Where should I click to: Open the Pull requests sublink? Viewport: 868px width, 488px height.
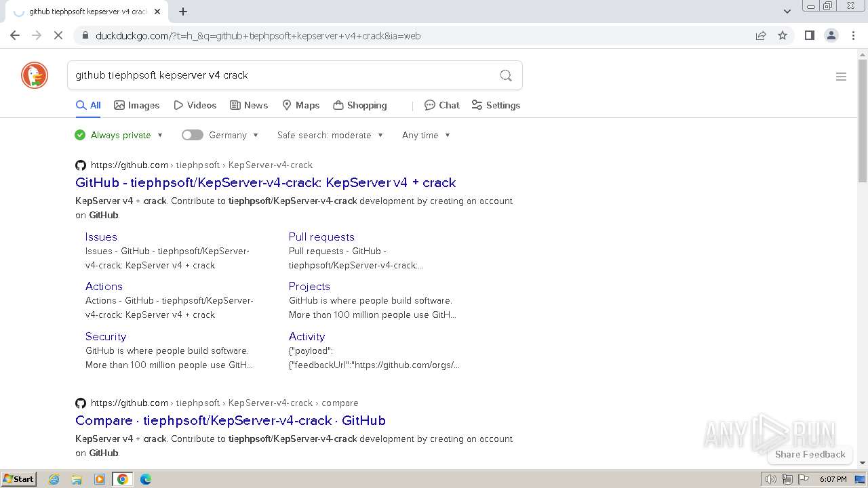(x=321, y=237)
